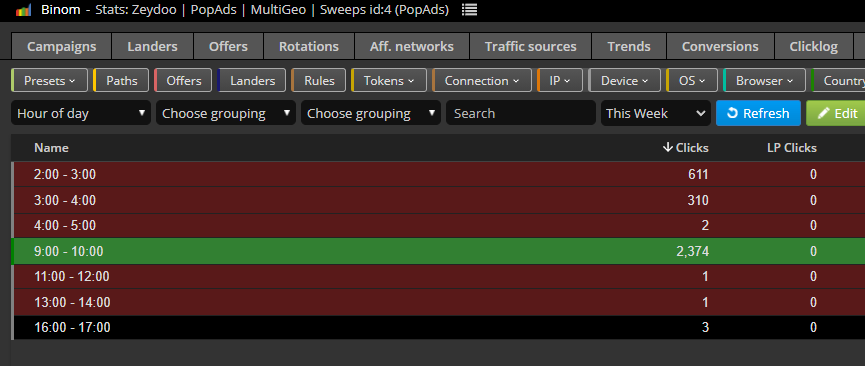
Task: Click the green Edit button
Action: coord(836,113)
